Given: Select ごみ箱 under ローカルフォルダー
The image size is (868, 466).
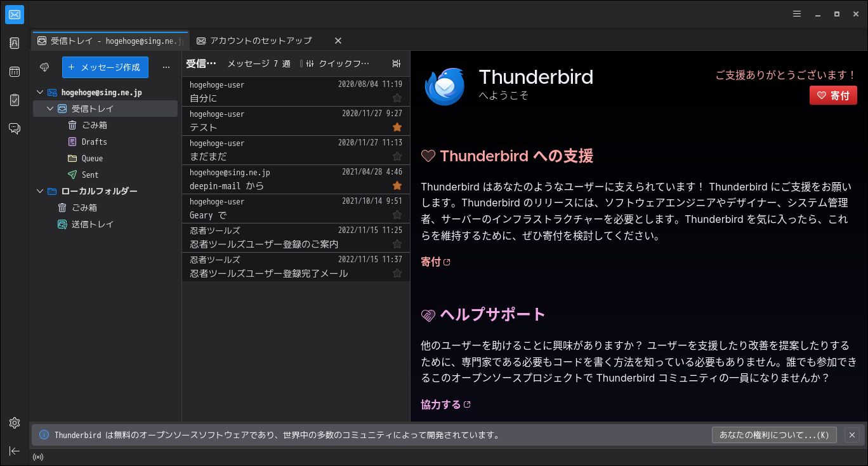Looking at the screenshot, I should (105, 208).
